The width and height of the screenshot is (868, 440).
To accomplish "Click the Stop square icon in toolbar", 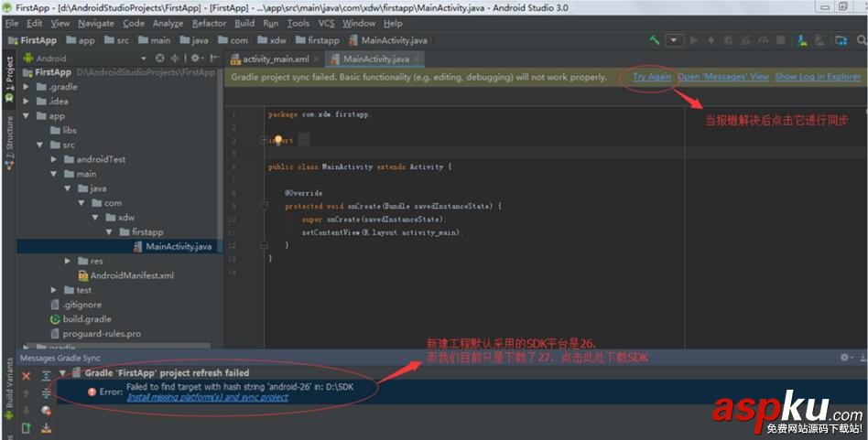I will [x=780, y=40].
